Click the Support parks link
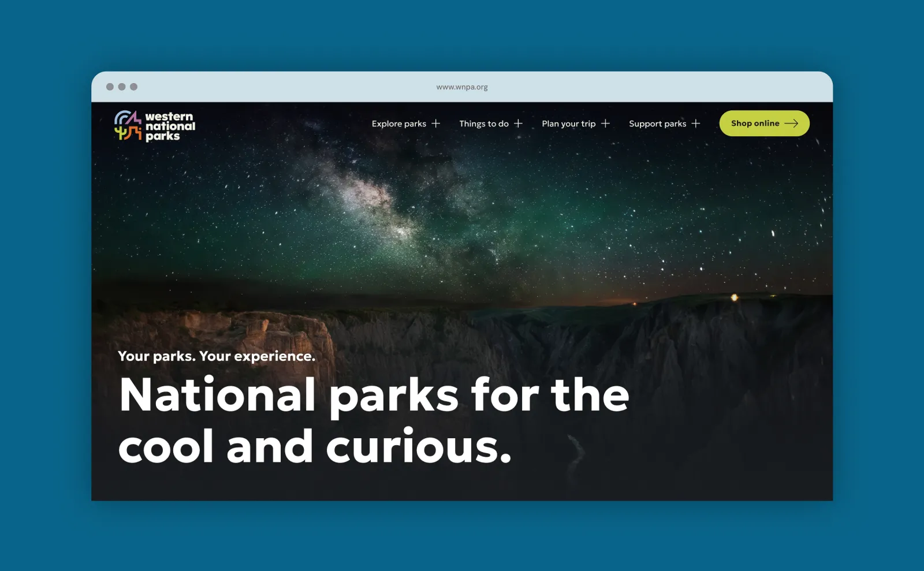This screenshot has width=924, height=571. 658,124
